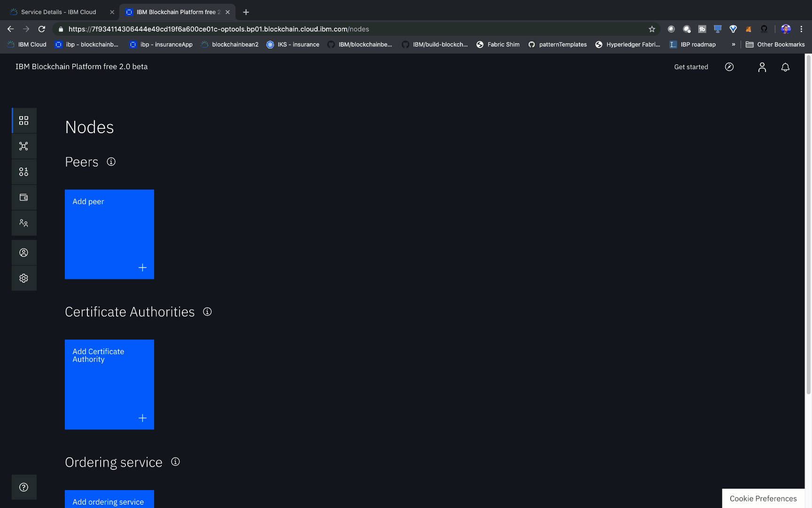Reload the page with the refresh icon
812x508 pixels.
click(42, 29)
